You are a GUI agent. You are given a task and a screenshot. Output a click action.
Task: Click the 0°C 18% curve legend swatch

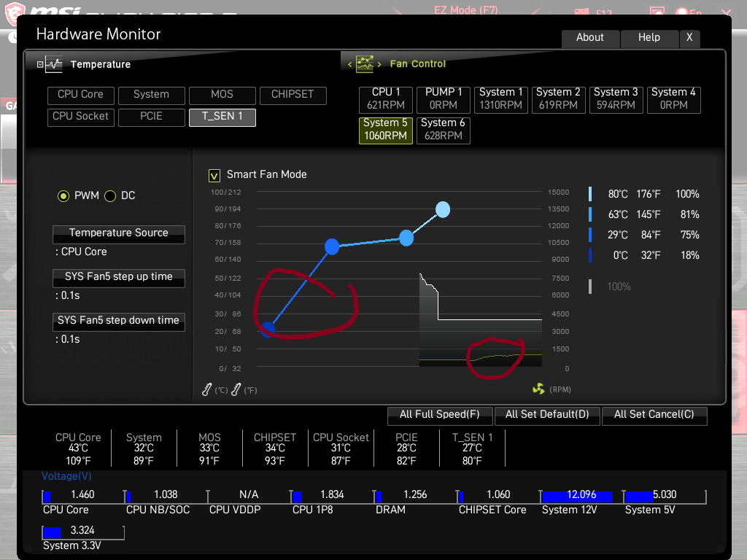590,255
